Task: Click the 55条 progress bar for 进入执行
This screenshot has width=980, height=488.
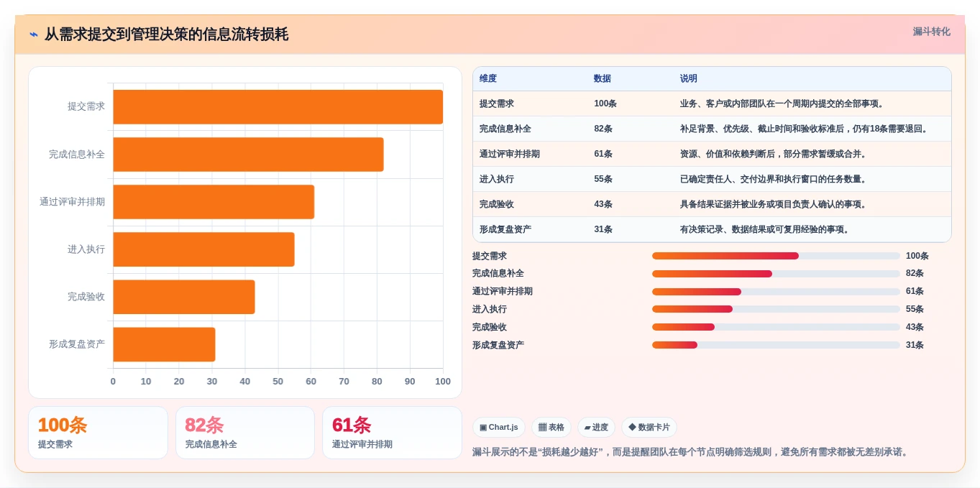Action: [776, 309]
